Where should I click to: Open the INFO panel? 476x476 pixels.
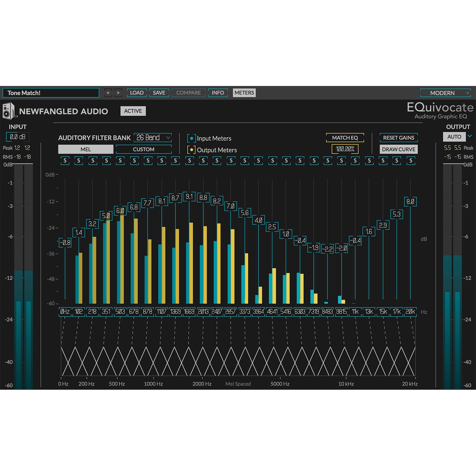coord(217,93)
